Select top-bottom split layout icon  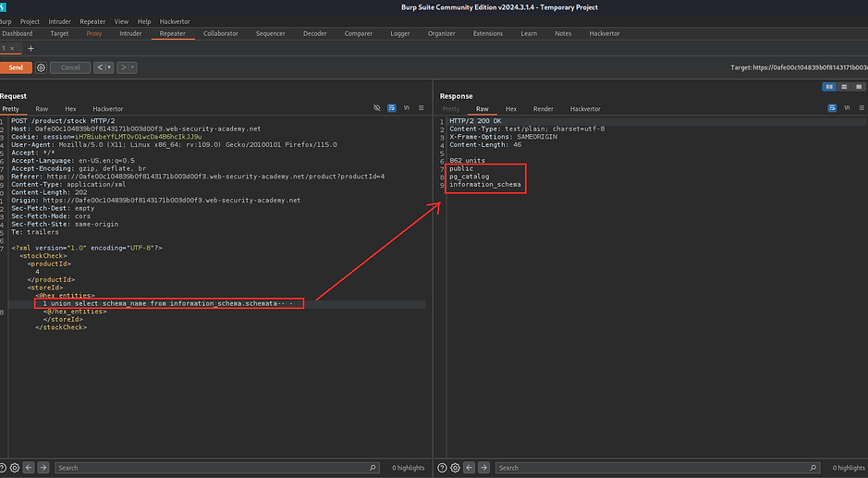(x=844, y=87)
